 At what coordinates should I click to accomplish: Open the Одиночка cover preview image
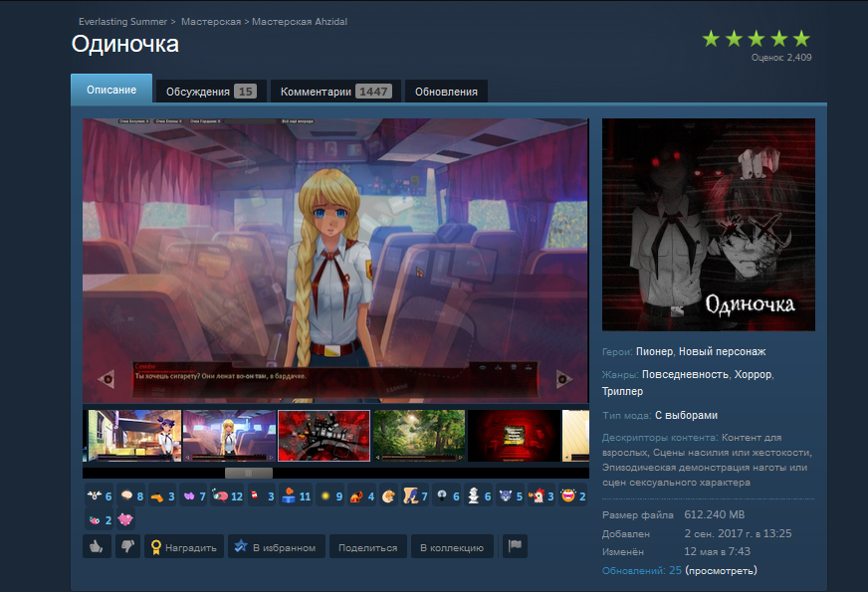click(709, 225)
